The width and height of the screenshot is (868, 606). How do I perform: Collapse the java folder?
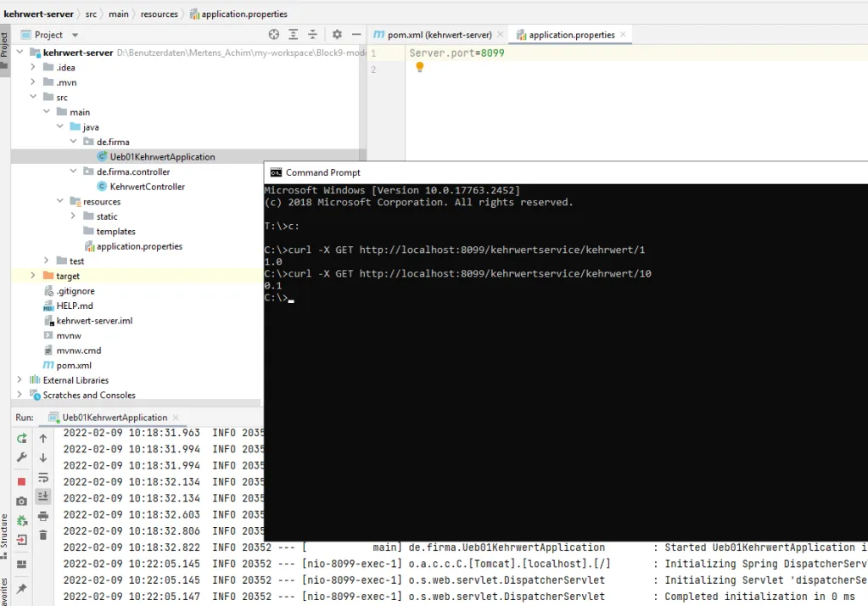coord(59,126)
